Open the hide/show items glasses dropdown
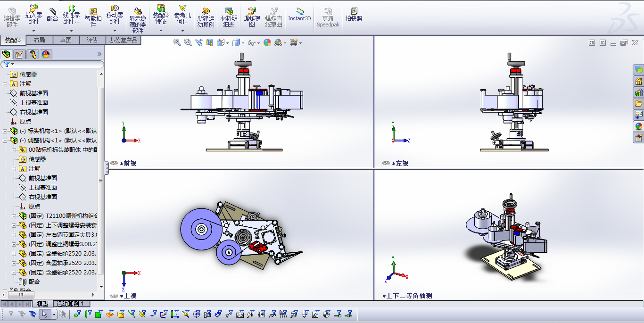Image resolution: width=644 pixels, height=323 pixels. tap(259, 43)
